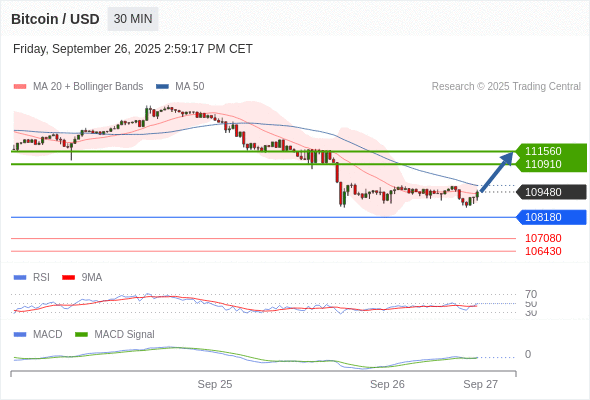Click the MA 50 blue legend swatch

[x=162, y=87]
